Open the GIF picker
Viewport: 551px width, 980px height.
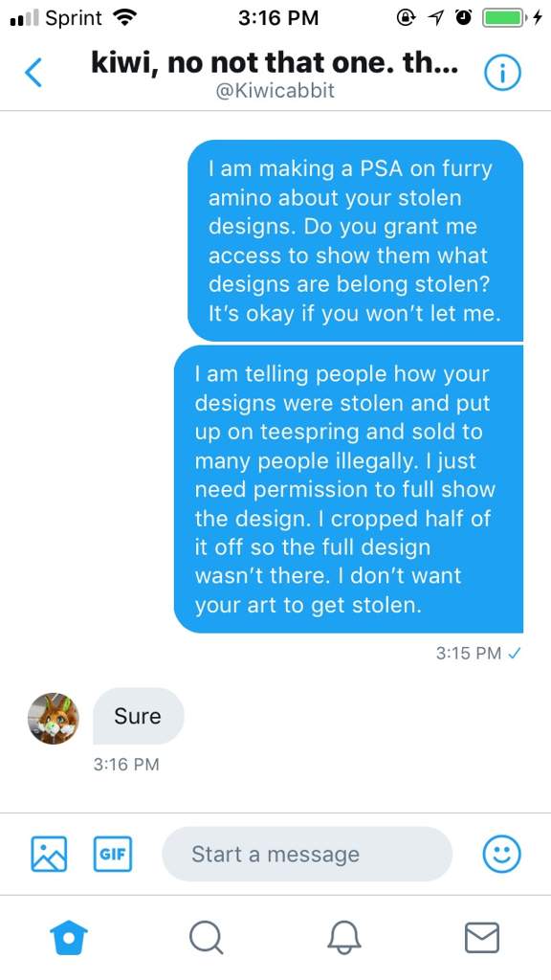pos(113,854)
